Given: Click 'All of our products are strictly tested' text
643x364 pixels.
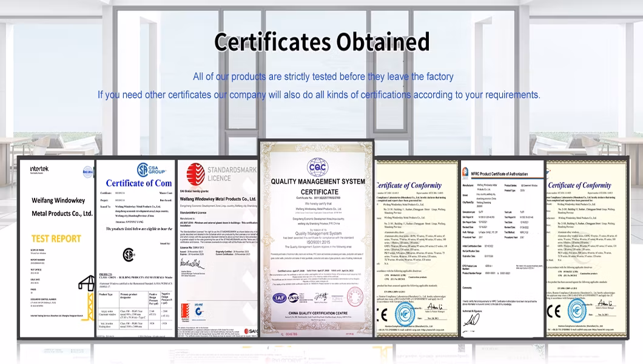Looking at the screenshot, I should click(323, 76).
